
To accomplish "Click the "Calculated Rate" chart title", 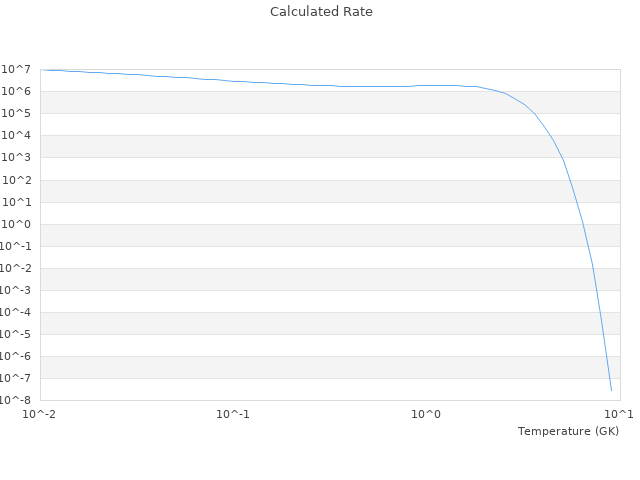I will 320,12.
